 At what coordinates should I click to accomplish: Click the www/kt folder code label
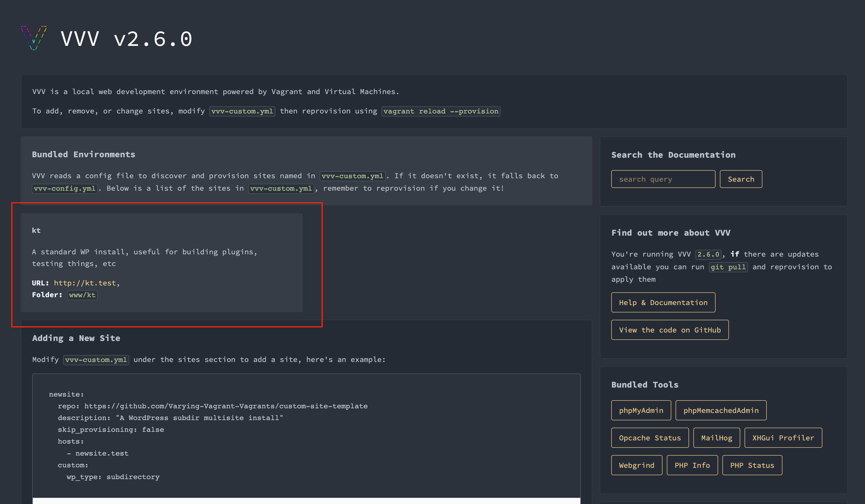82,295
